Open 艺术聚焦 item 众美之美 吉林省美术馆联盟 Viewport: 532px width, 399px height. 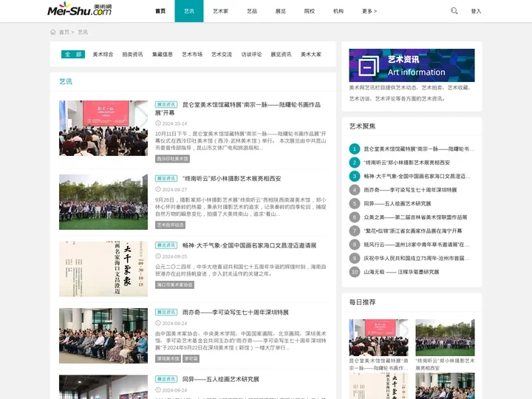[x=415, y=217]
